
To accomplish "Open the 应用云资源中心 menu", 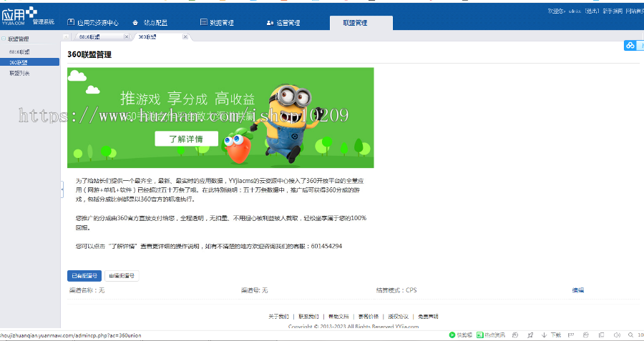I will point(93,23).
